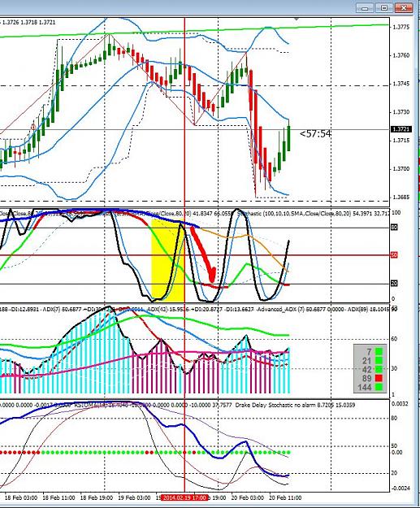This screenshot has height=508, width=420.
Task: Click the boxed 20 level in Stochastic panel
Action: tap(394, 284)
